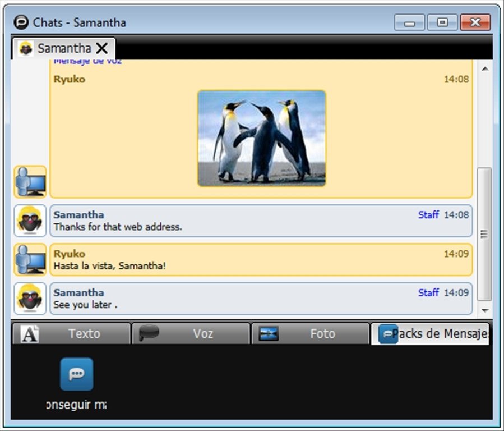
Task: Click the blue message pack icon
Action: point(76,374)
